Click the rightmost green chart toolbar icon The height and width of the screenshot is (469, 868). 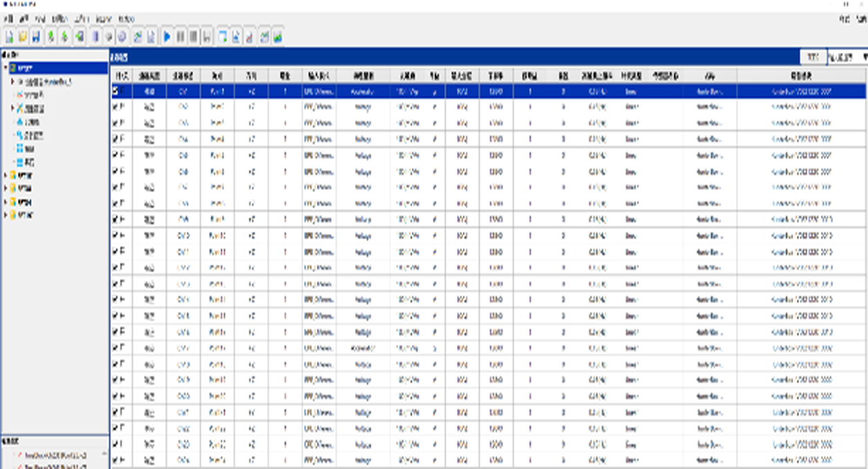[277, 37]
